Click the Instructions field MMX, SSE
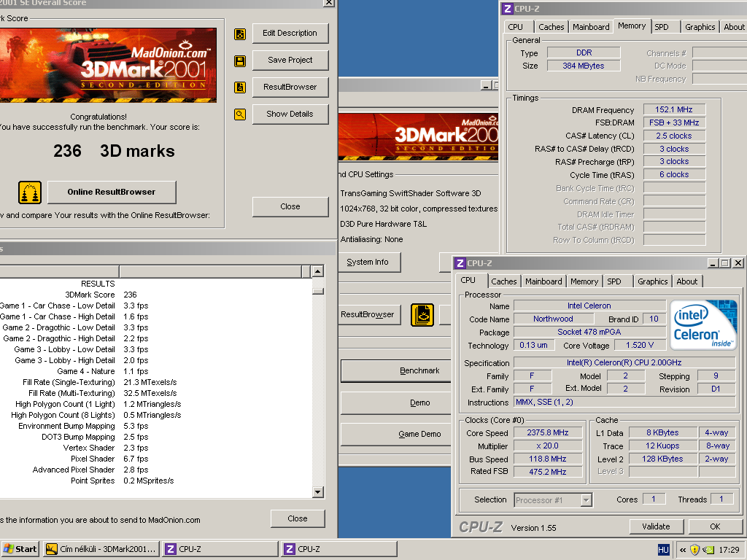This screenshot has height=560, width=747. tap(624, 402)
